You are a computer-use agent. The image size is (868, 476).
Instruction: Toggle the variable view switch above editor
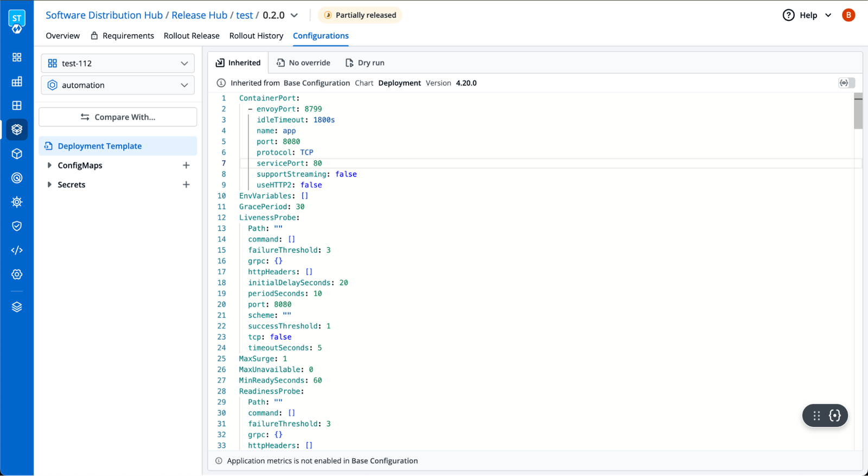[846, 83]
